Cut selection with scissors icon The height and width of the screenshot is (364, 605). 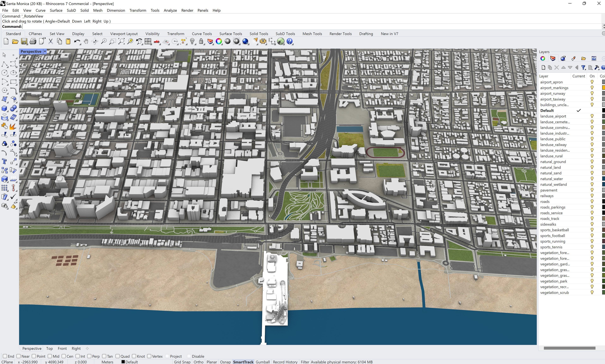pyautogui.click(x=51, y=41)
